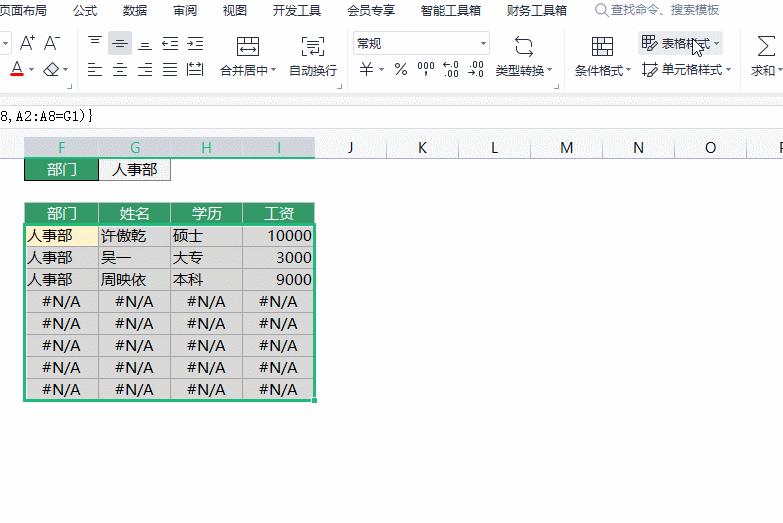This screenshot has height=523, width=783.
Task: Toggle top vertical alignment
Action: click(95, 43)
